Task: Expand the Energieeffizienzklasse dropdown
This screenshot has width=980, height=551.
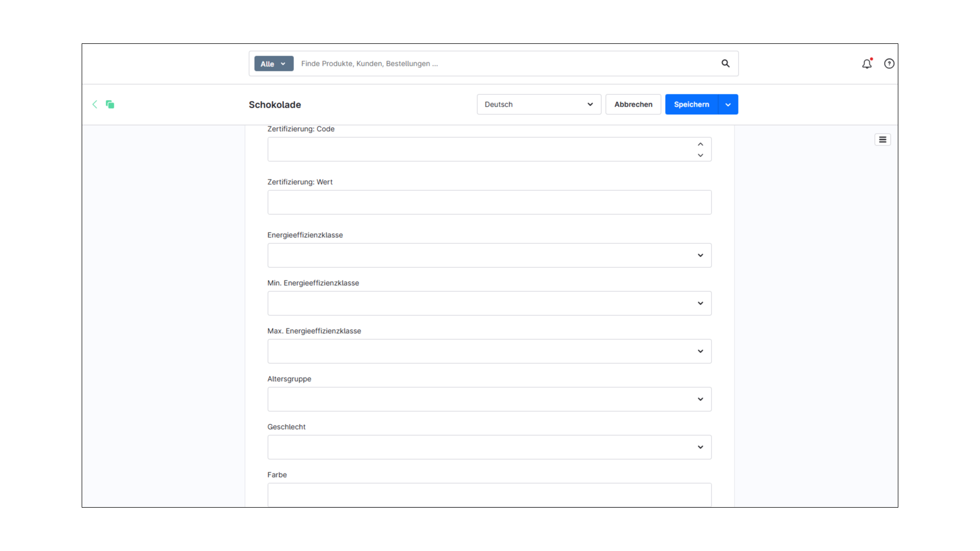Action: [700, 255]
